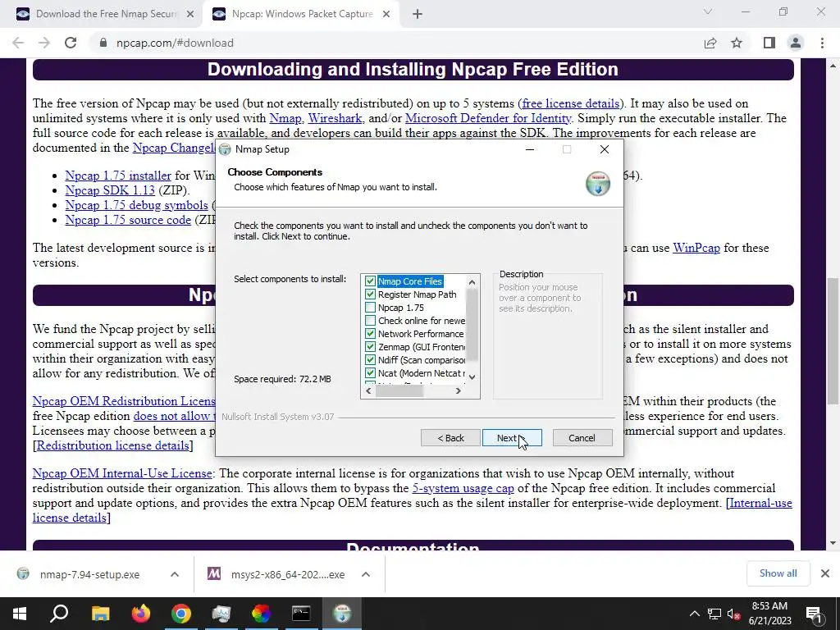Select the Npcap: Windows Packet Capture tab
This screenshot has height=630, width=840.
pos(302,15)
